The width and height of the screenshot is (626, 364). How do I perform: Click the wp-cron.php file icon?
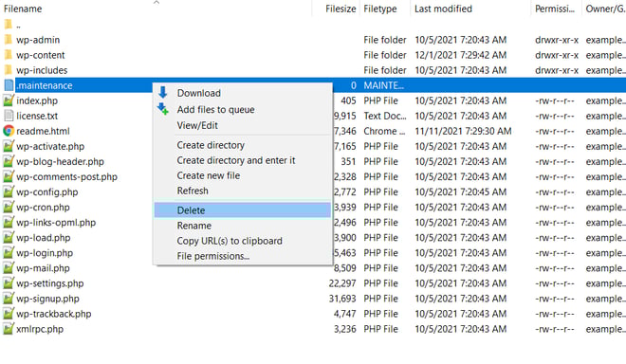[9, 208]
